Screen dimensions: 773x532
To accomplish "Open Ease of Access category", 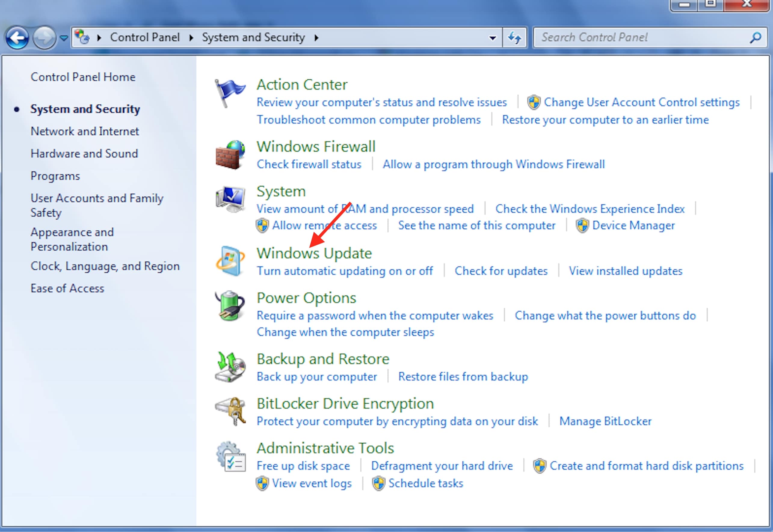I will click(67, 288).
